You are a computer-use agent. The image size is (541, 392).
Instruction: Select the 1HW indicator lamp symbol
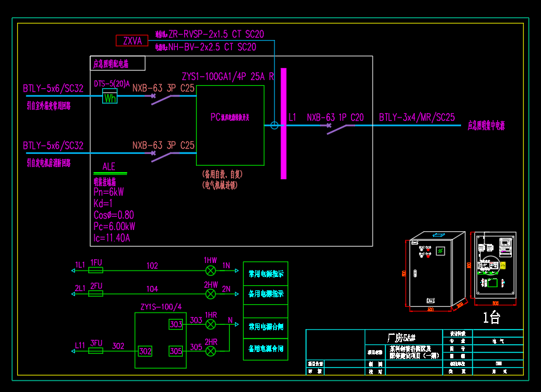click(x=210, y=271)
